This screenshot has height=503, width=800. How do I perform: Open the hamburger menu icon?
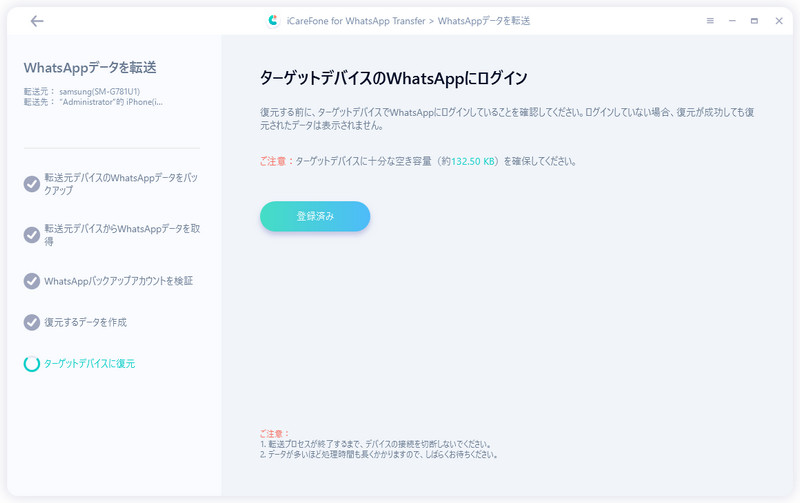click(x=710, y=21)
